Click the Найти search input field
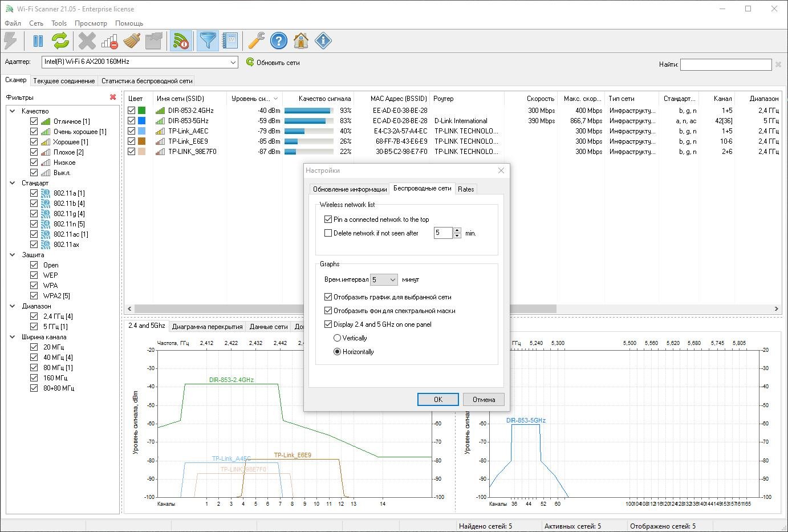 pyautogui.click(x=725, y=65)
